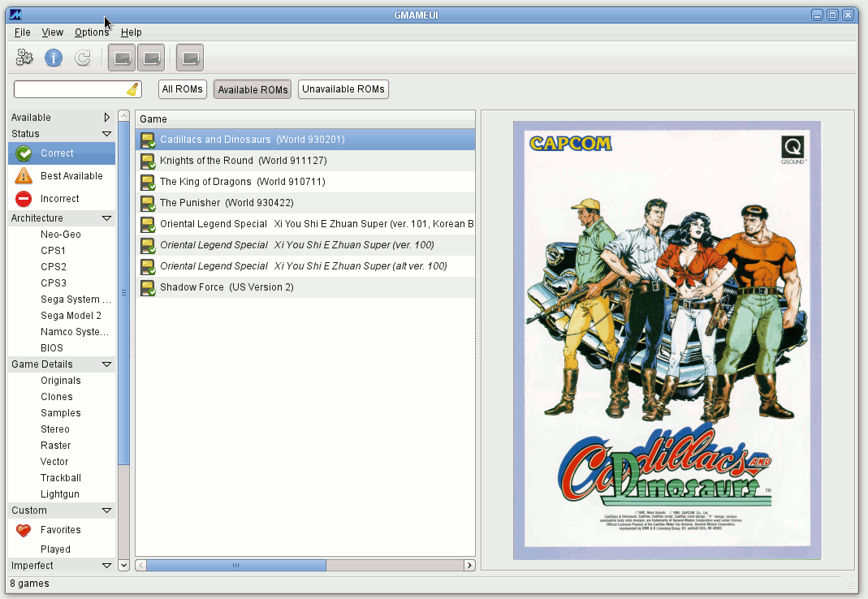Click the refresh arrow toolbar icon
Screen dimensions: 868x599
click(83, 58)
